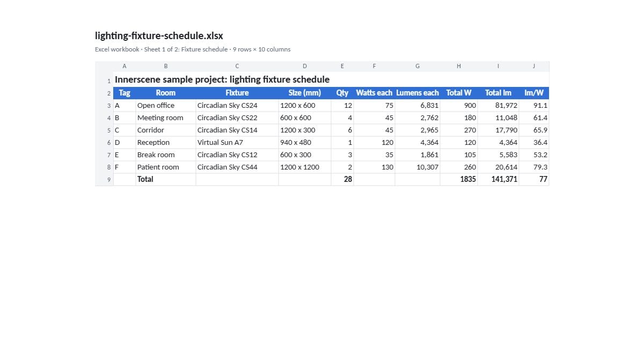
Task: Select the Total W cell 270
Action: point(459,130)
